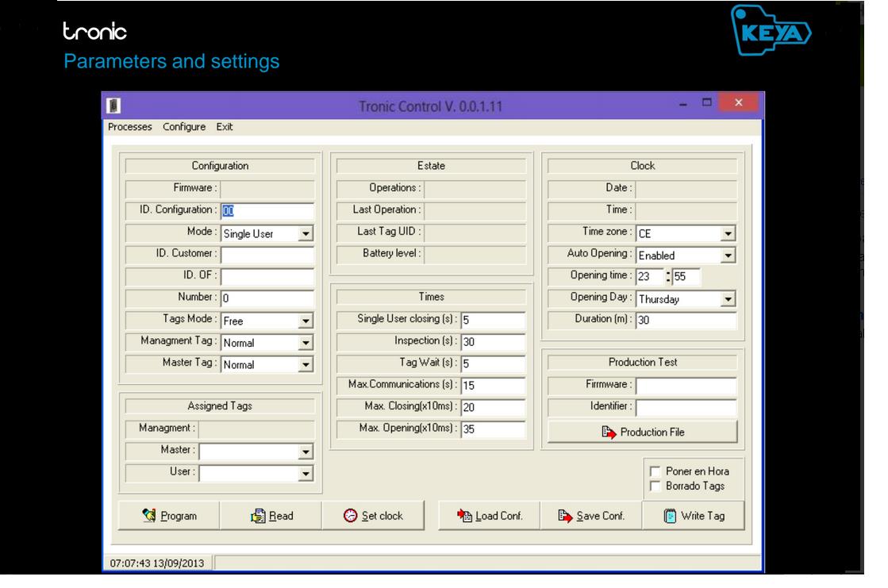Screen dimensions: 888x588
Task: Click the Program button icon
Action: coord(148,516)
